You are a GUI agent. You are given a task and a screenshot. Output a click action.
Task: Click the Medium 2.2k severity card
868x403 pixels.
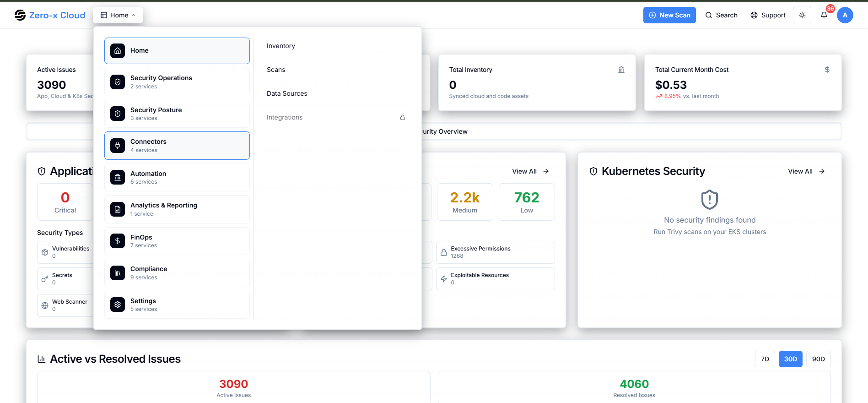coord(465,202)
